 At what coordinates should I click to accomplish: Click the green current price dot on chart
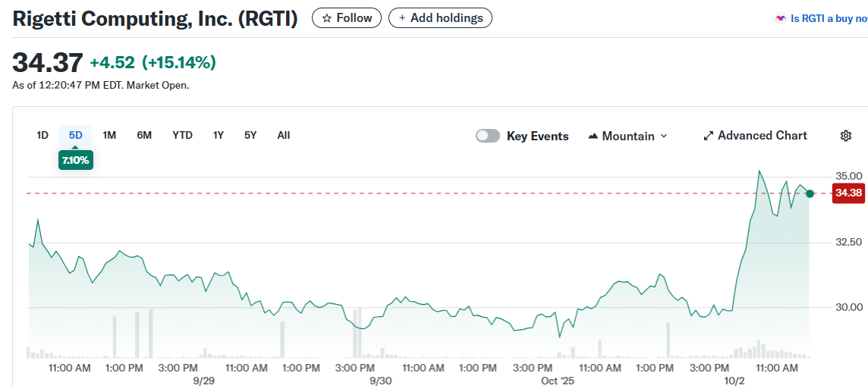coord(810,194)
